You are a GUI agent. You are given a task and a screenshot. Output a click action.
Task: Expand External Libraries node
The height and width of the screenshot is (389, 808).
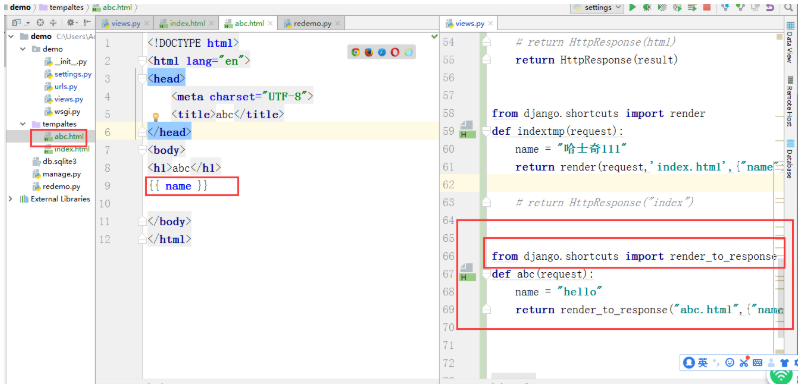10,199
